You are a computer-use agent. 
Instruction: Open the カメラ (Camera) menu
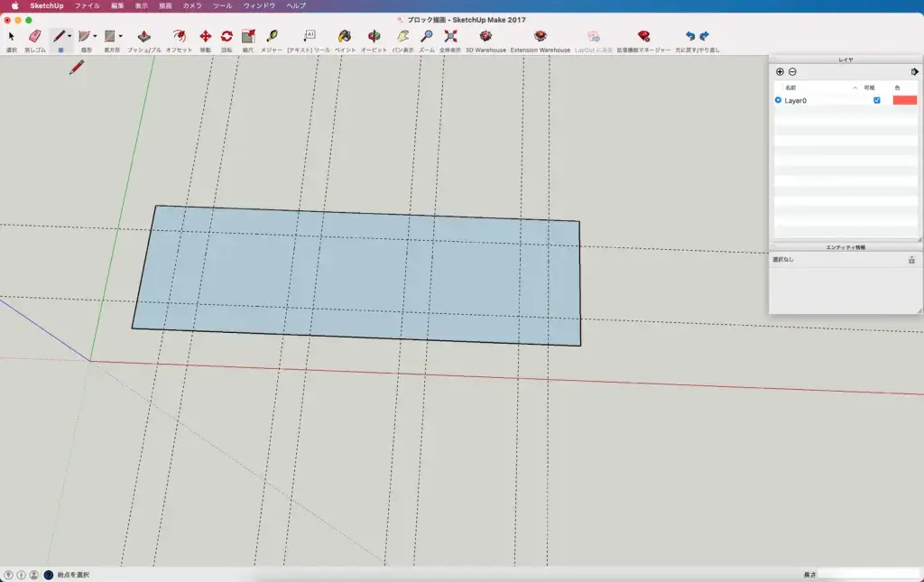(x=192, y=5)
